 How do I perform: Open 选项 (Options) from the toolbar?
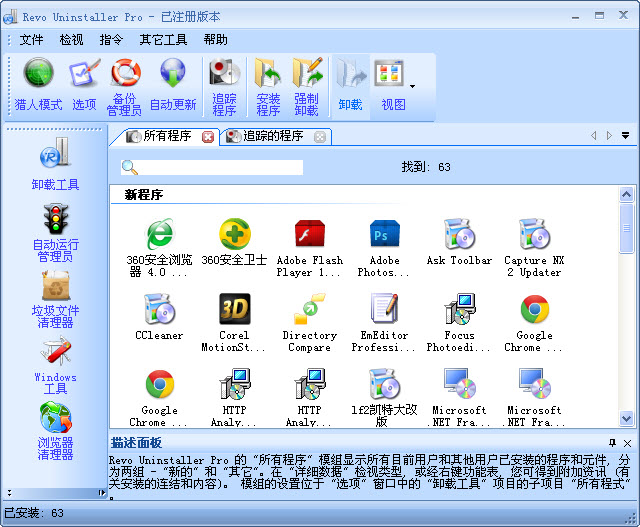point(84,84)
